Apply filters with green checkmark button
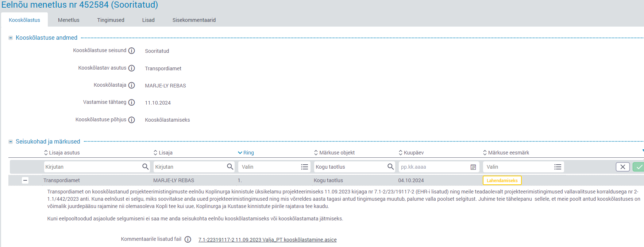Screen dimensions: 644x247 639,167
